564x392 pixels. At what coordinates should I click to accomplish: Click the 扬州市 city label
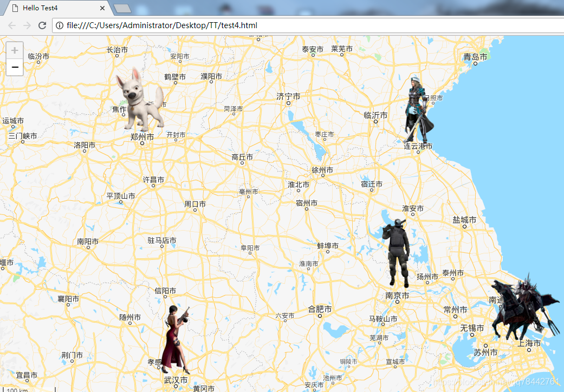pyautogui.click(x=427, y=277)
